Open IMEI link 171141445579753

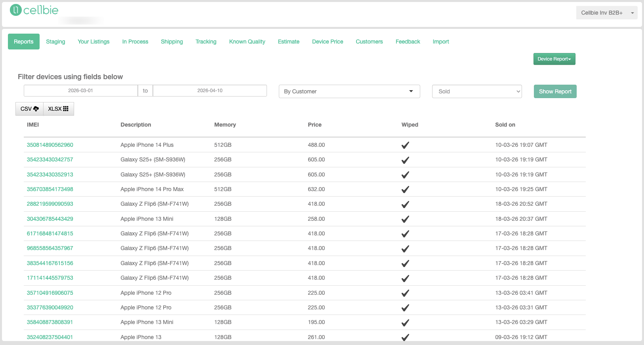point(50,278)
